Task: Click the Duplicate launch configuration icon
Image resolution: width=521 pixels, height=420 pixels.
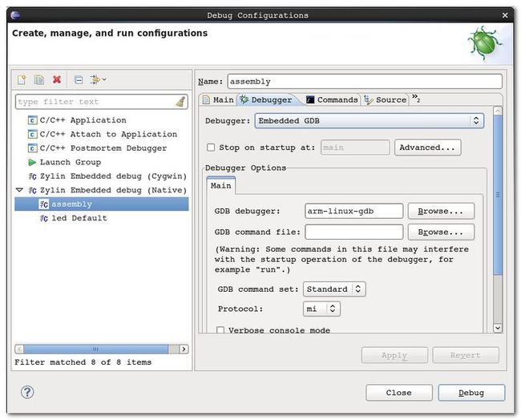Action: (39, 79)
